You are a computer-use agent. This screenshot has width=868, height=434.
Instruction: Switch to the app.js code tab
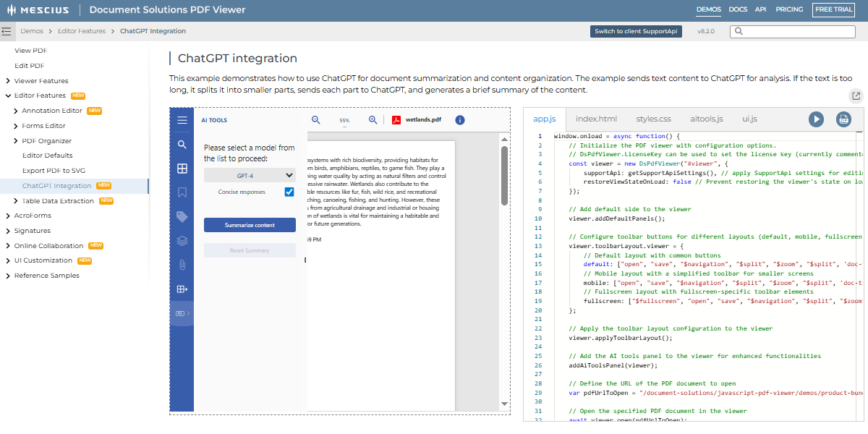pos(544,119)
